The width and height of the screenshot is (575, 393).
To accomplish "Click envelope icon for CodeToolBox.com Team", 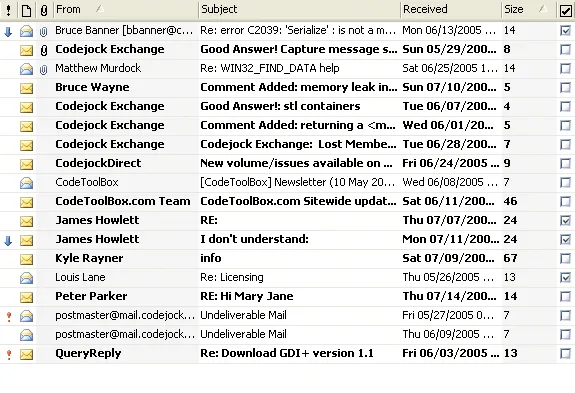I will (26, 202).
